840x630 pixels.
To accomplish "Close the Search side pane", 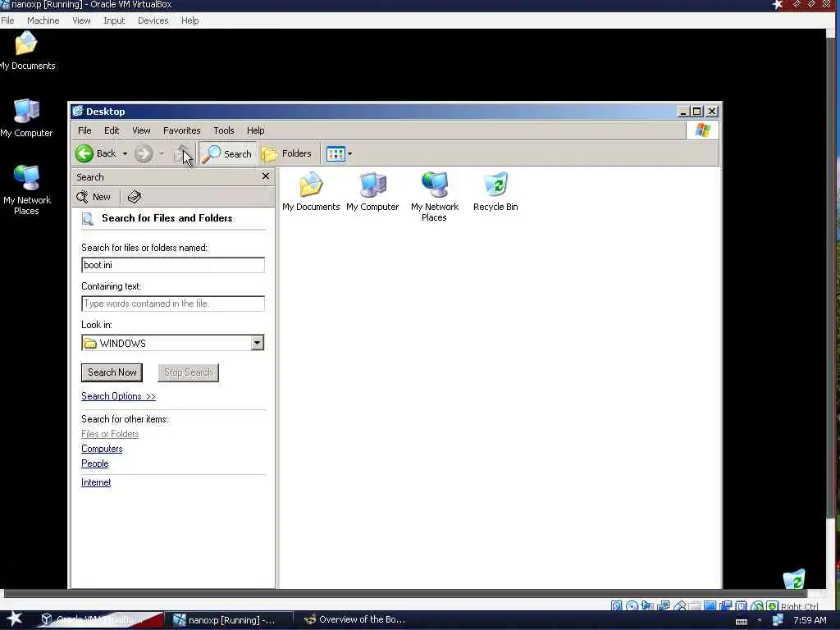I will tap(265, 176).
